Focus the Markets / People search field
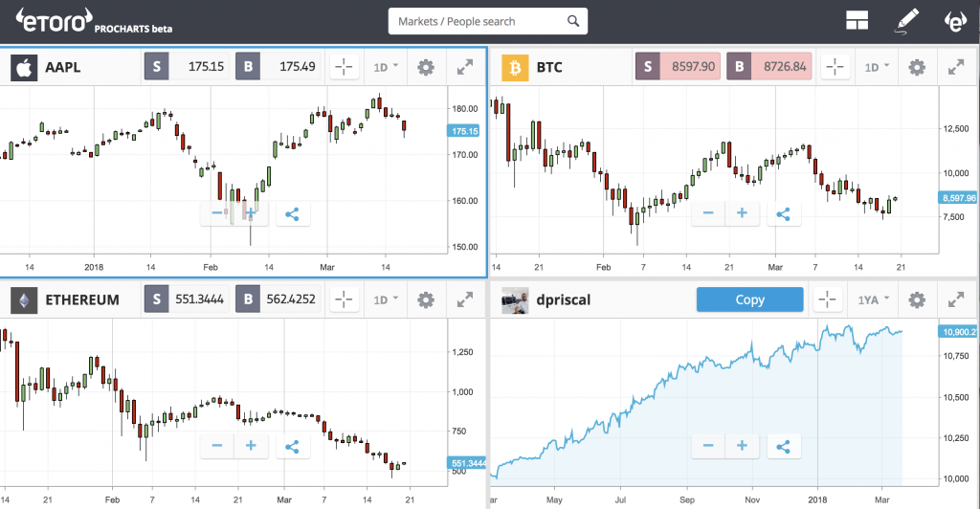 pyautogui.click(x=487, y=21)
